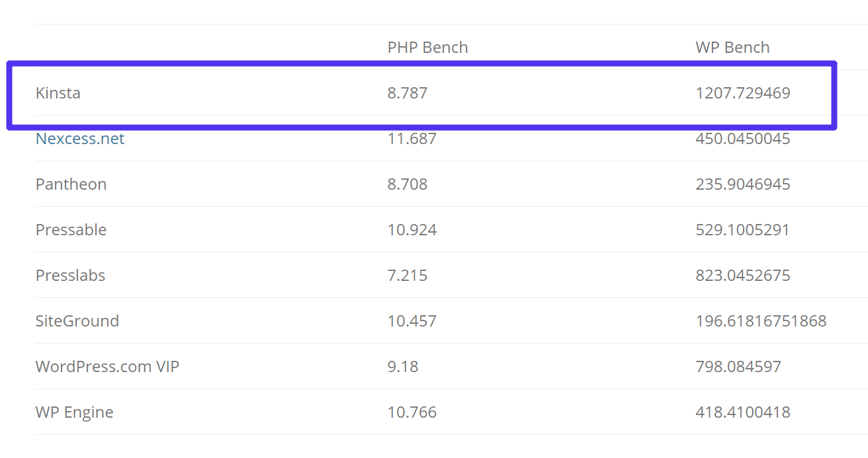This screenshot has width=868, height=458.
Task: Click Pressable PHP Bench value 10.924
Action: pyautogui.click(x=412, y=230)
